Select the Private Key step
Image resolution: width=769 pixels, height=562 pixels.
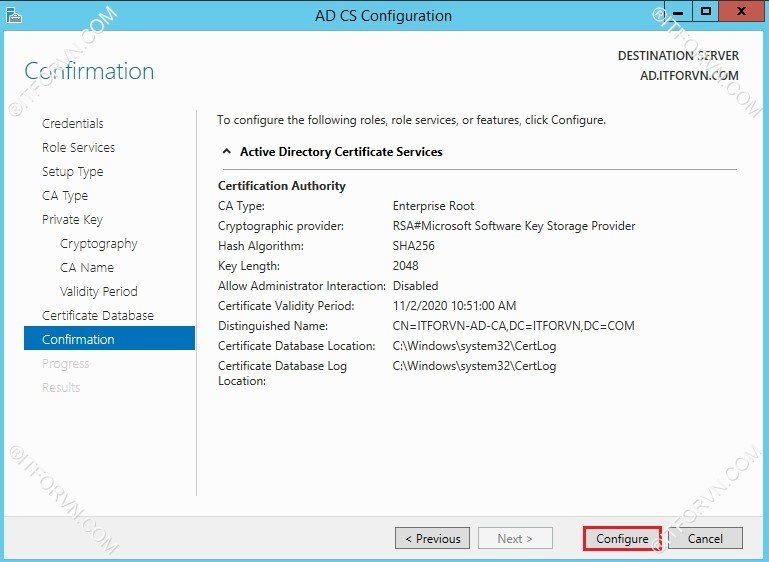click(x=72, y=219)
